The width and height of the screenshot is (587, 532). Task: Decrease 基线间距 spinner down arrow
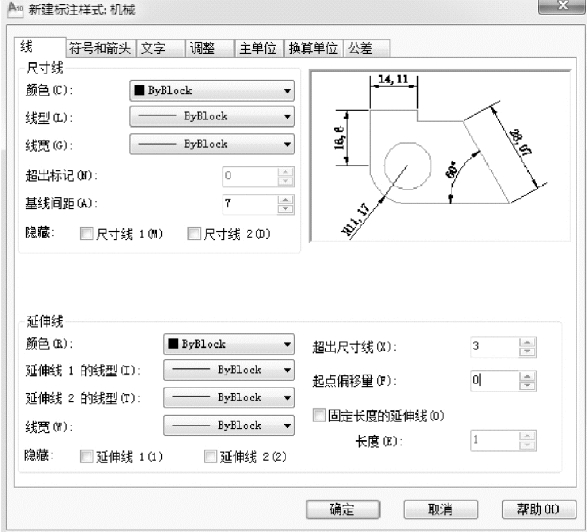pos(286,209)
